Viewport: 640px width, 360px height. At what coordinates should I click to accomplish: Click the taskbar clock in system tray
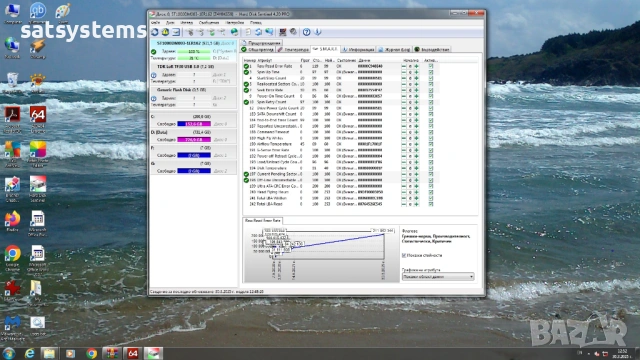click(x=622, y=353)
